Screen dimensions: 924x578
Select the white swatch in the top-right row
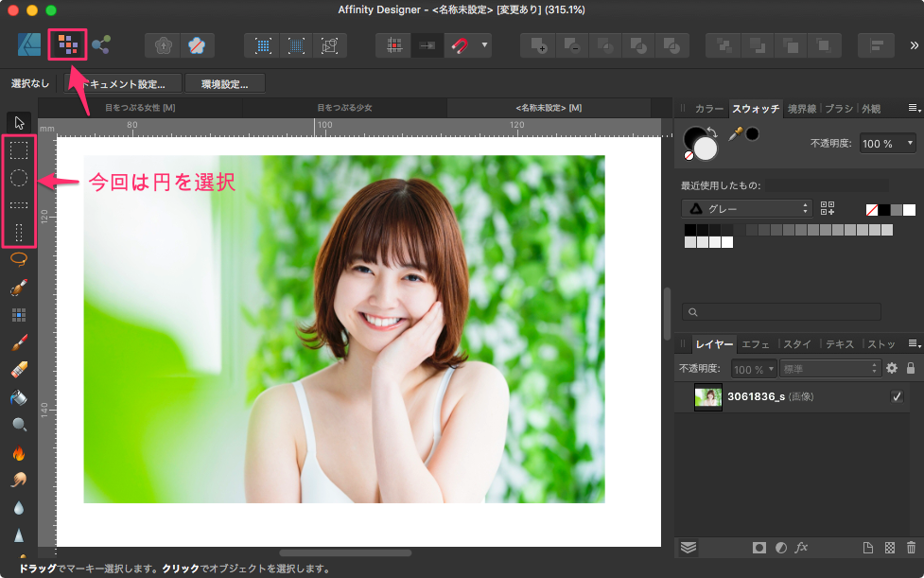pos(909,209)
